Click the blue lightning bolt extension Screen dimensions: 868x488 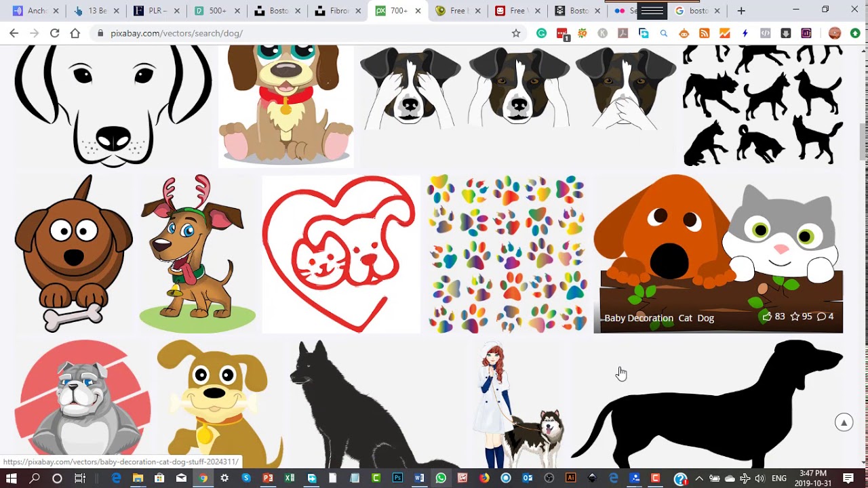pos(745,33)
